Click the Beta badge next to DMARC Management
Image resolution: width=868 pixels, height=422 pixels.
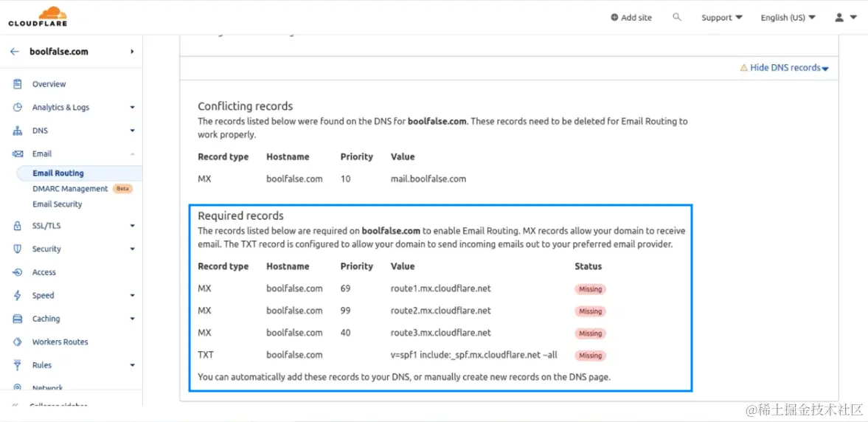pyautogui.click(x=122, y=189)
